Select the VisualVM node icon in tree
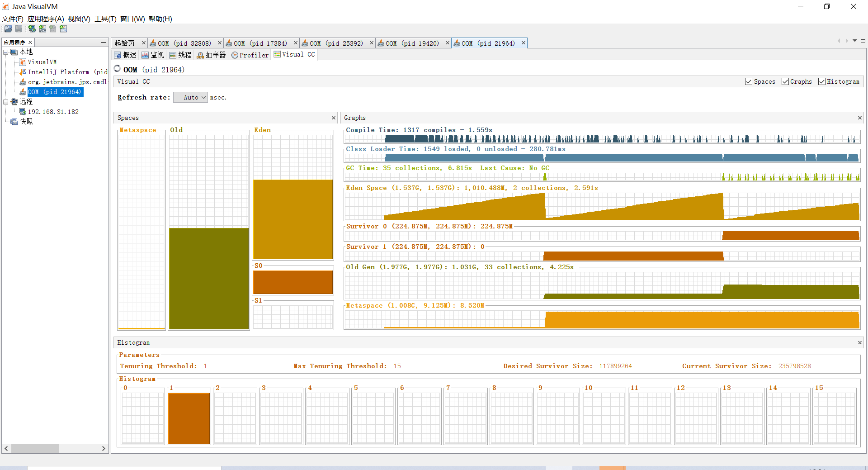This screenshot has height=470, width=868. coord(23,62)
